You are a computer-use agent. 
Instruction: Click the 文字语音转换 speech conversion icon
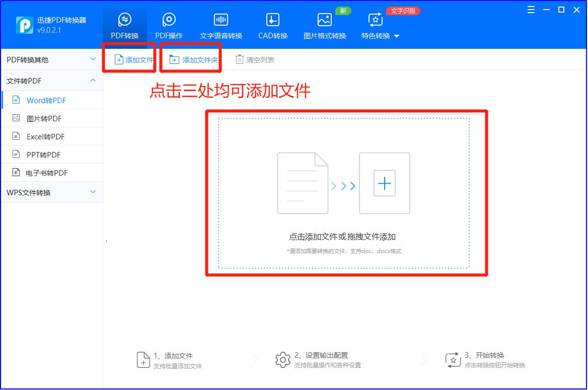[x=220, y=20]
